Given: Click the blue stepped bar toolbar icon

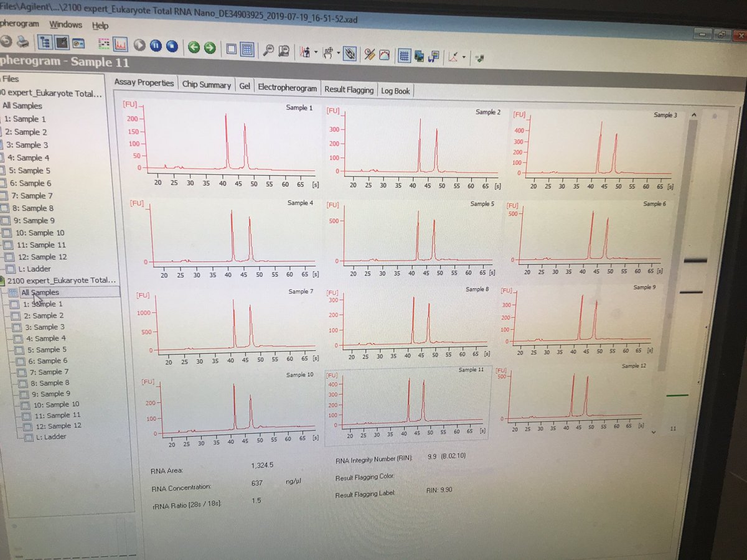Looking at the screenshot, I should click(434, 56).
